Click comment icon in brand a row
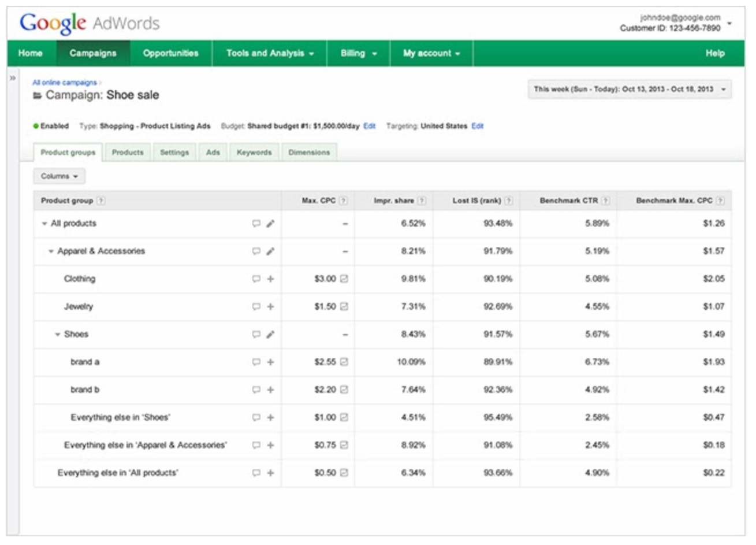 click(x=256, y=362)
